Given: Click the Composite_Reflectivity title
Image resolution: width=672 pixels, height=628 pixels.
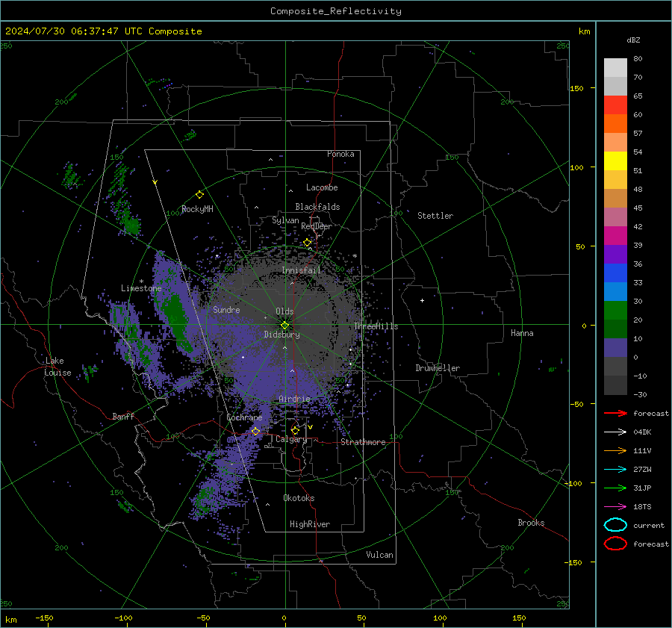Looking at the screenshot, I should coord(335,11).
